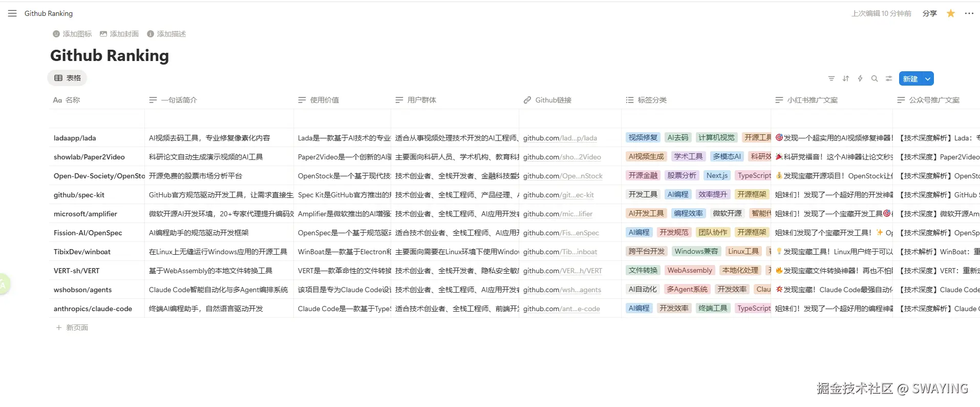Expand the 新建 button dropdown arrow
The width and height of the screenshot is (980, 407).
928,79
